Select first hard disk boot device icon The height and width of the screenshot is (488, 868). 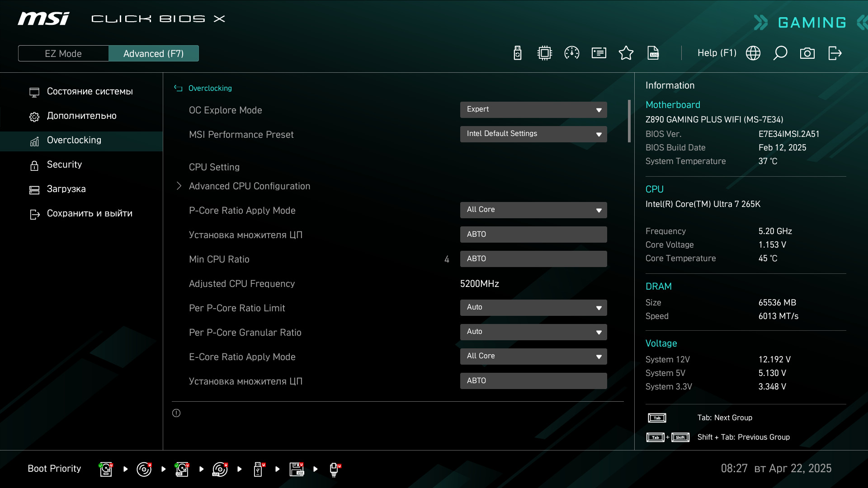[x=106, y=469]
